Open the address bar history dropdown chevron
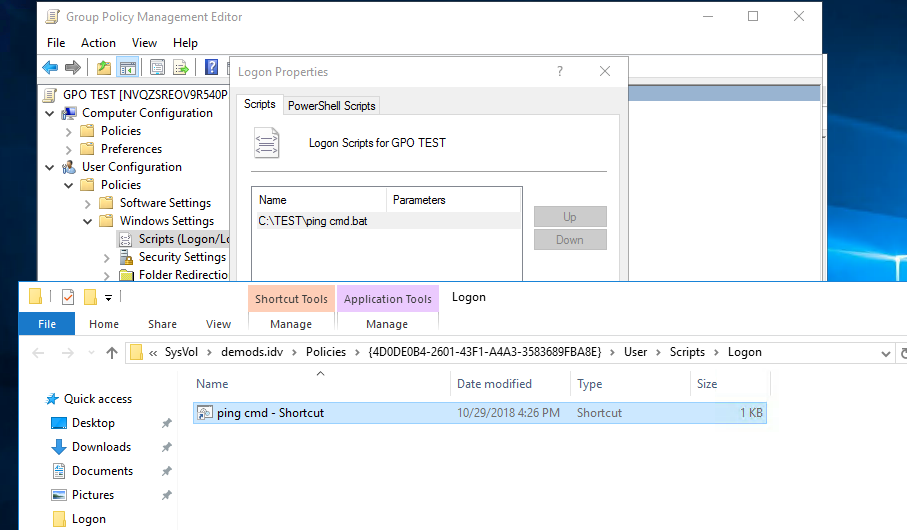This screenshot has width=907, height=530. coord(886,354)
